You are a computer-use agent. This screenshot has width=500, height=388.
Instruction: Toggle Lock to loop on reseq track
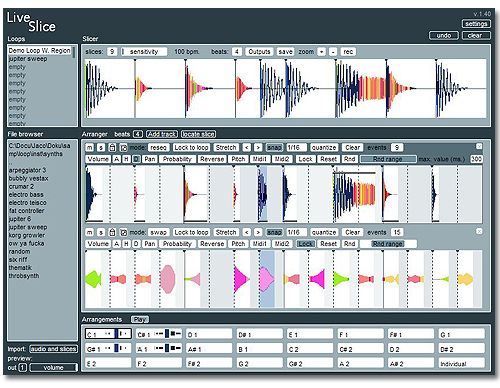(x=191, y=148)
